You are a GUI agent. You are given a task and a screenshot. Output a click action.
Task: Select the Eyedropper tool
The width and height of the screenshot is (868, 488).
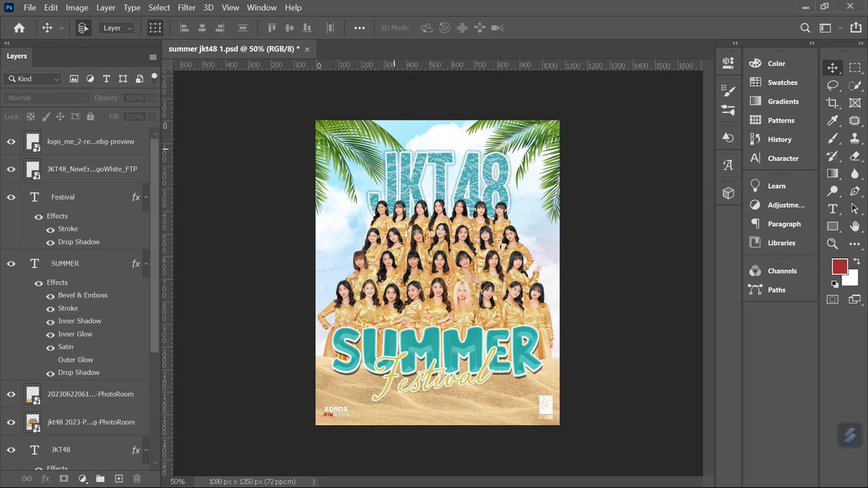833,120
